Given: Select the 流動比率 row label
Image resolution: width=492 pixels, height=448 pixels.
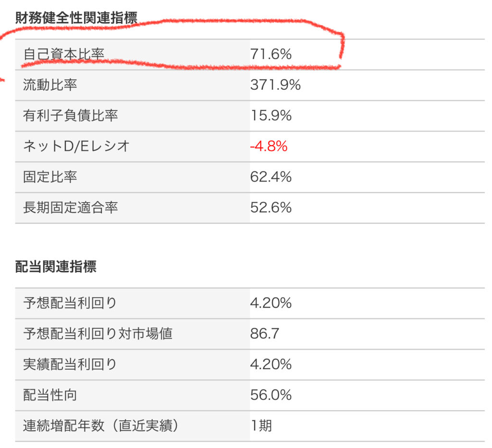Looking at the screenshot, I should pos(50,85).
